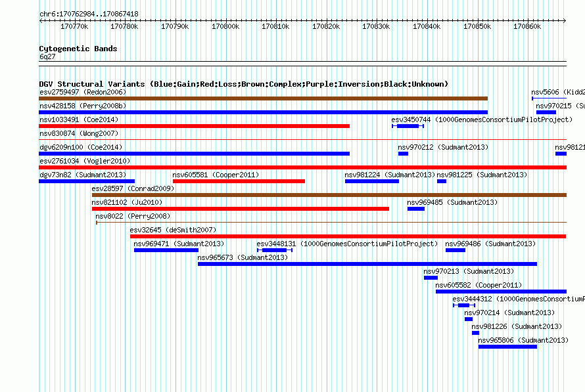Open nsv969485 (Sudmant2013) label
Viewport: 585px width, 392px height.
click(x=452, y=202)
